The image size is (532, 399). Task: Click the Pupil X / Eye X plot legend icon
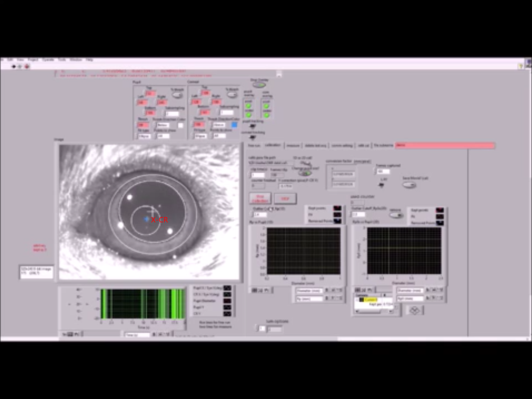(x=227, y=288)
